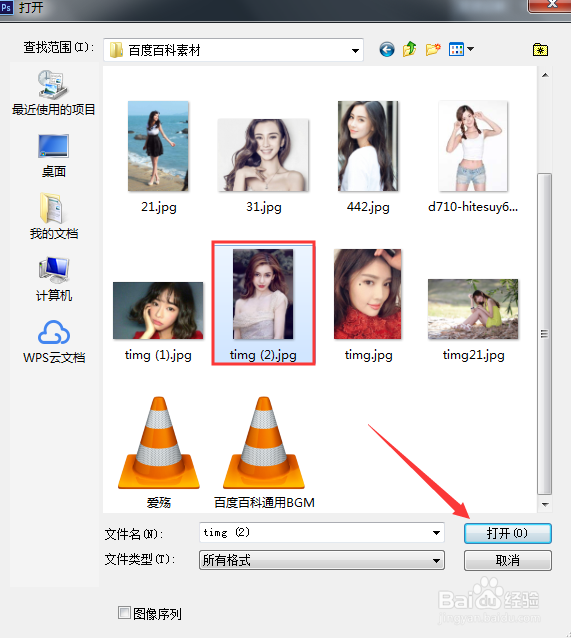Click the vertical scrollbar thumb
The height and width of the screenshot is (638, 571).
[545, 334]
